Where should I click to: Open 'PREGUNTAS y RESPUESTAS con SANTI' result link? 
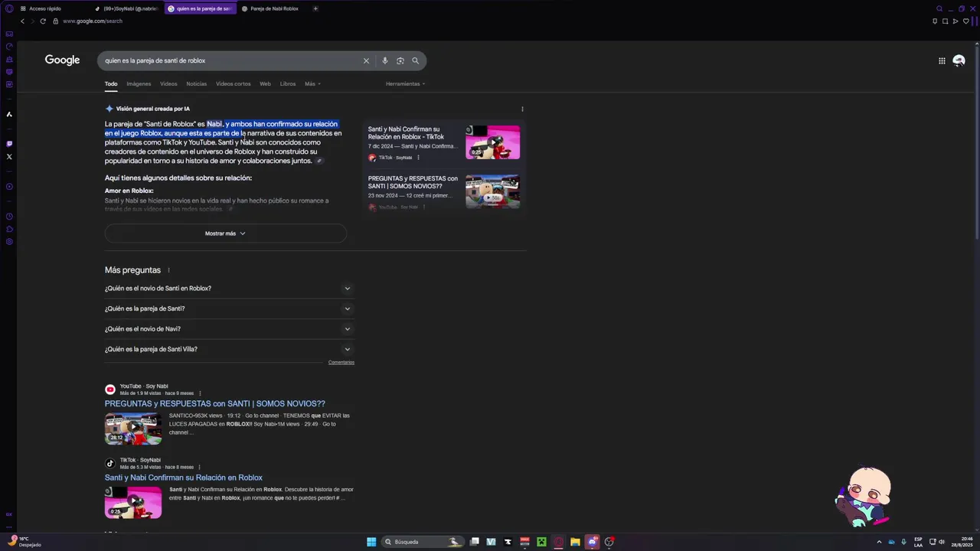tap(215, 403)
